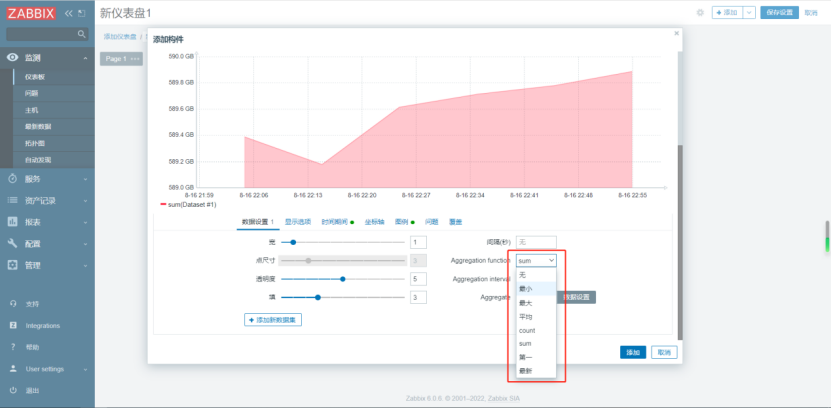Select 最新 in the aggregation list
The image size is (831, 408).
coord(536,371)
